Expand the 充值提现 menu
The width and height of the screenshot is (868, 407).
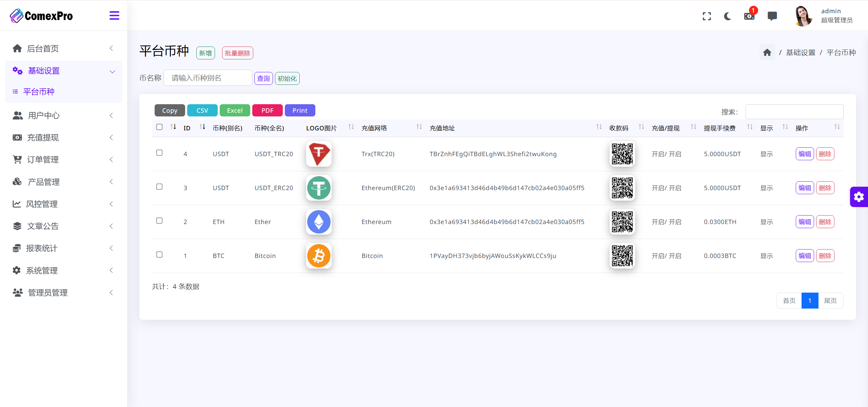pyautogui.click(x=63, y=138)
